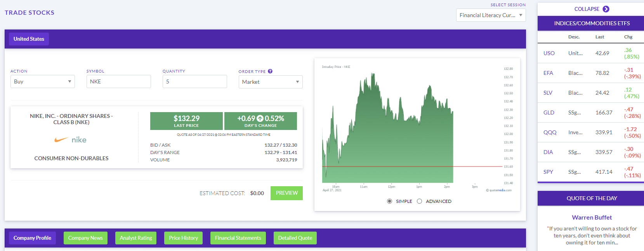This screenshot has height=251, width=644.
Task: Open the Order Type dropdown showing Market
Action: [x=271, y=82]
